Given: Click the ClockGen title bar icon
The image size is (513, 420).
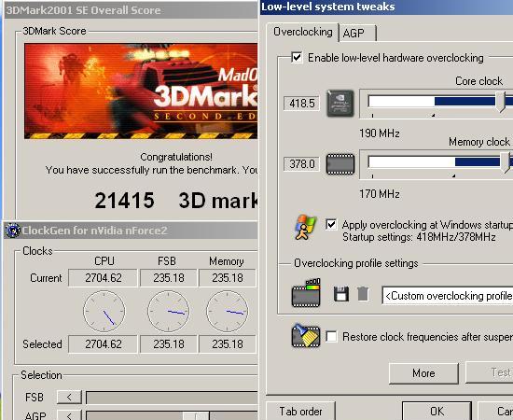Looking at the screenshot, I should [13, 231].
